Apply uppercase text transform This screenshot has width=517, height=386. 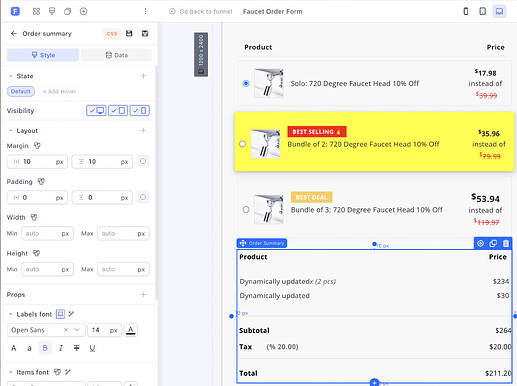(x=14, y=348)
